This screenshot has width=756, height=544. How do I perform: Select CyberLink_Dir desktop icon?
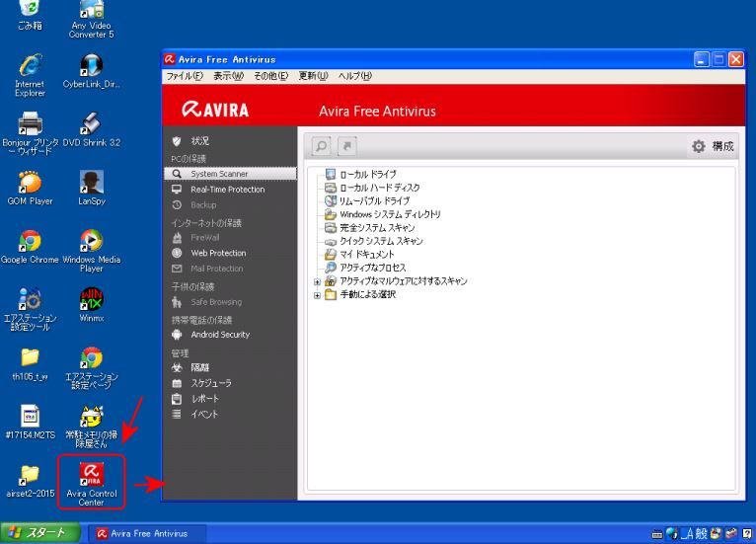(x=91, y=71)
